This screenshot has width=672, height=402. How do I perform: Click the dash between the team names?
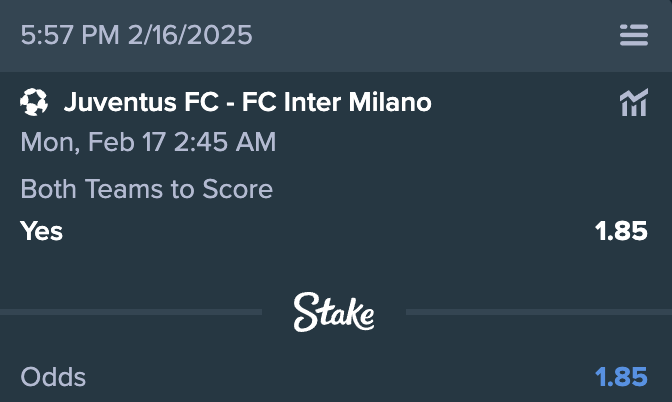pyautogui.click(x=231, y=102)
